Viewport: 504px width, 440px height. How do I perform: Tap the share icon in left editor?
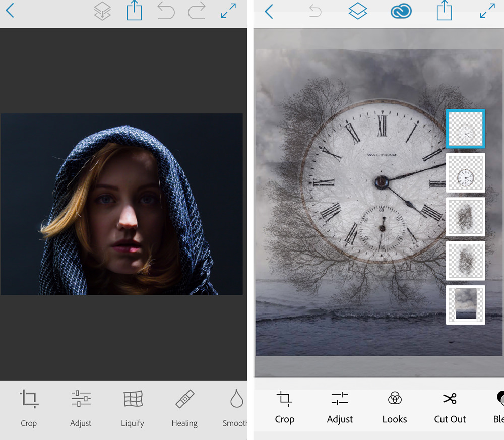[134, 11]
